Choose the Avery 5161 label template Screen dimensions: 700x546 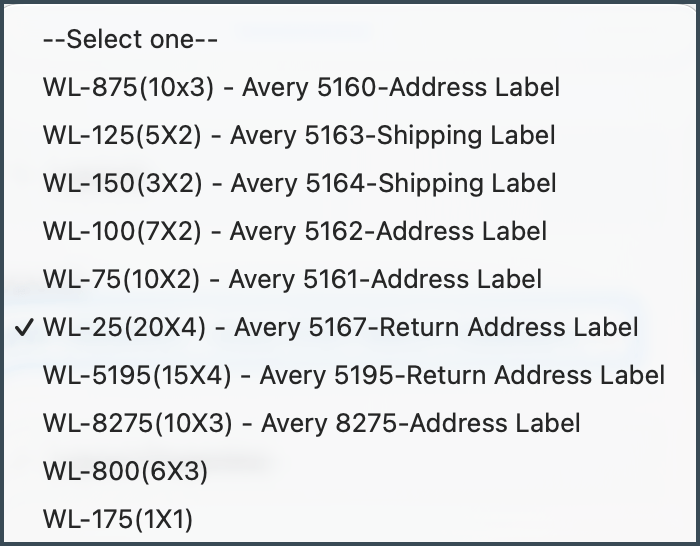tap(292, 279)
